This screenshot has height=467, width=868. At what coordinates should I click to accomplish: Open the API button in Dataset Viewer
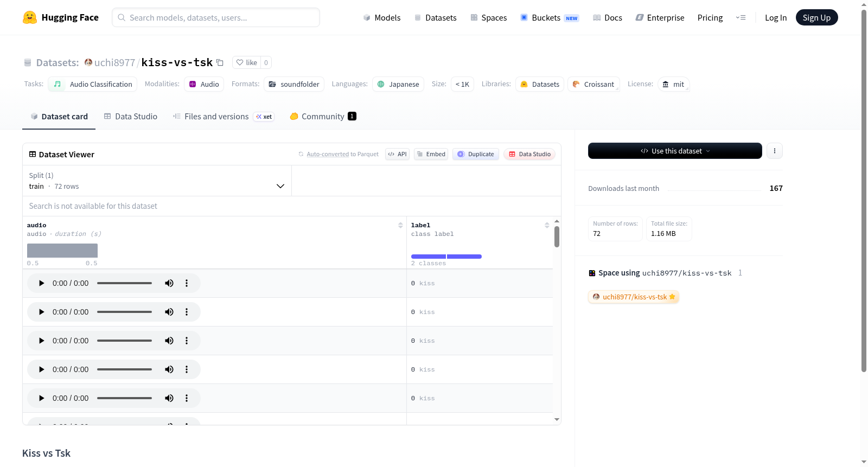[x=397, y=154]
